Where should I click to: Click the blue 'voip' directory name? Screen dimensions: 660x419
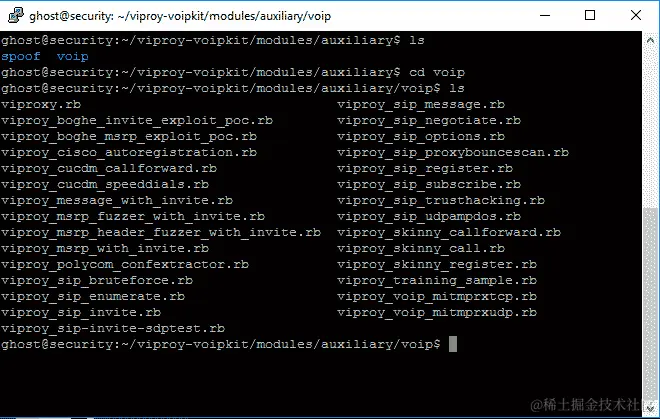point(73,56)
